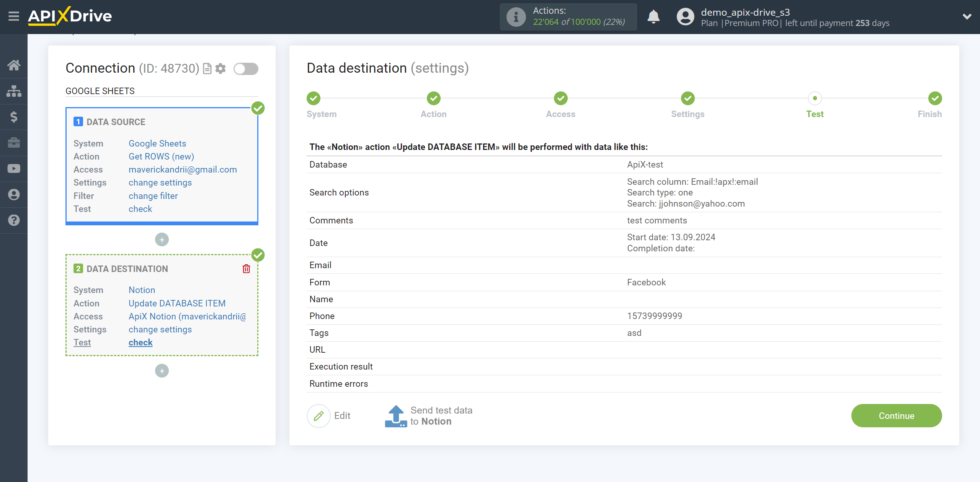Open profile icon in sidebar
The width and height of the screenshot is (980, 482).
[14, 195]
